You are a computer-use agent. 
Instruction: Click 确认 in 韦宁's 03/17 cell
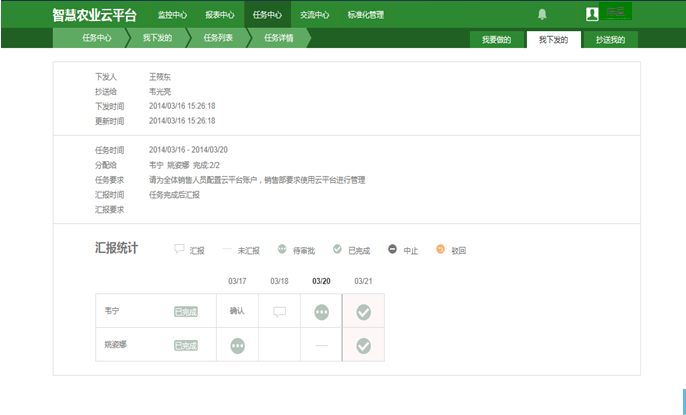pos(237,311)
